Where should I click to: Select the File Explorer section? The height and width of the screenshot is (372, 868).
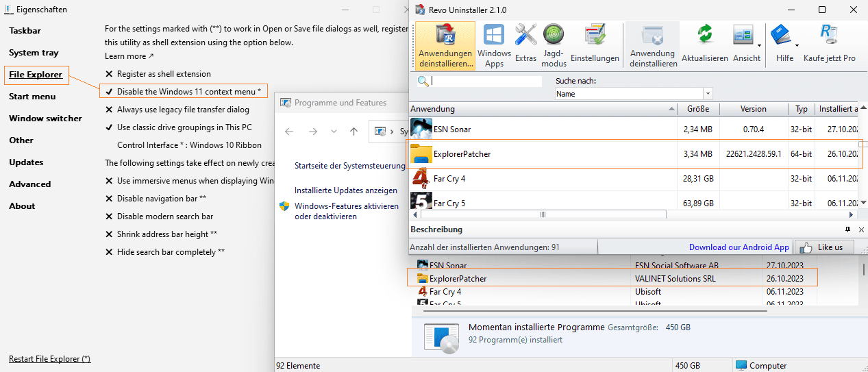click(36, 75)
